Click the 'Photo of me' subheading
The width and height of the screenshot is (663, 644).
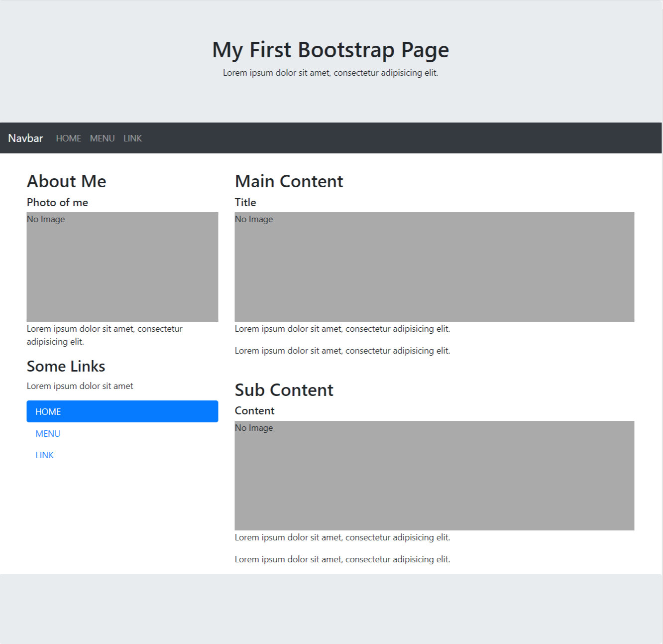click(x=58, y=202)
